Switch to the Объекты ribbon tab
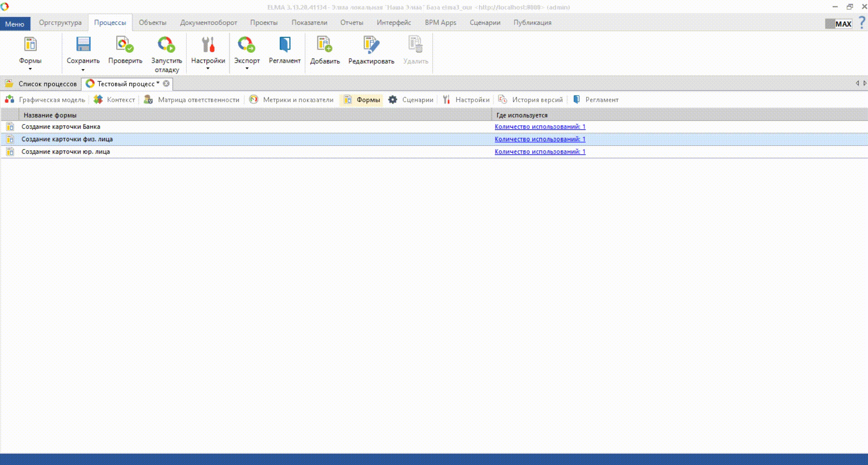 (152, 23)
